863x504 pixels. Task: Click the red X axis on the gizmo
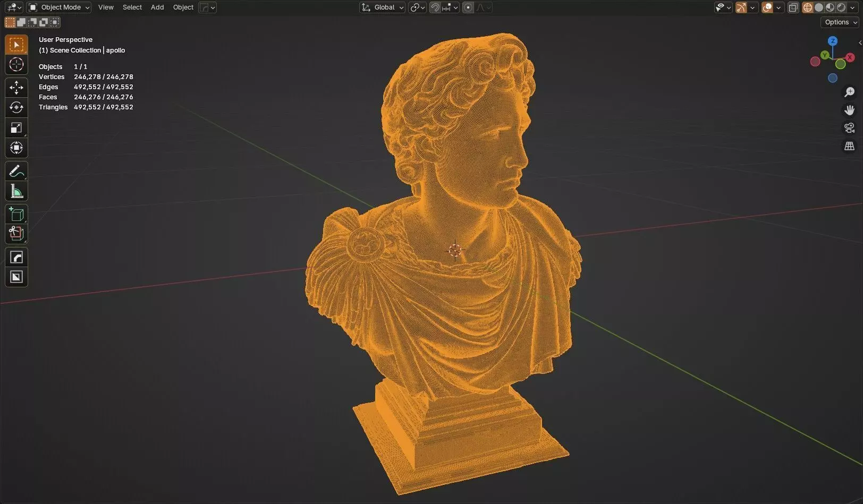(x=850, y=57)
